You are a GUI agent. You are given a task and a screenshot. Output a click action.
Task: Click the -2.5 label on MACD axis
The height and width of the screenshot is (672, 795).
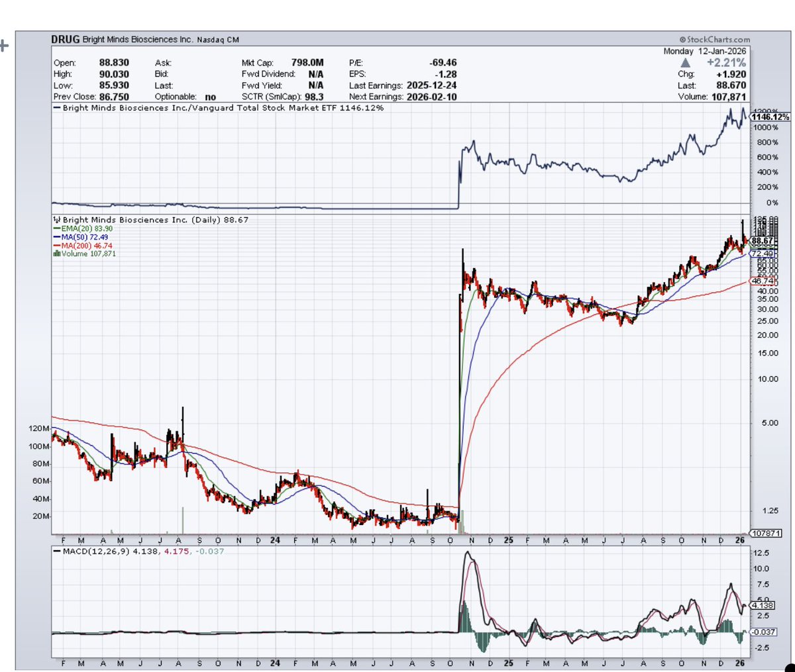pyautogui.click(x=762, y=648)
